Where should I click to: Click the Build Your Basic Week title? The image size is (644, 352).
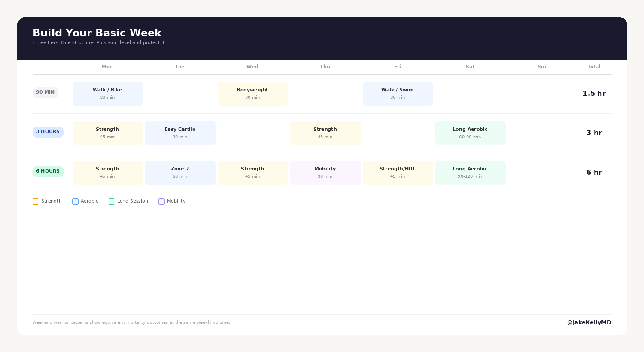click(x=97, y=33)
